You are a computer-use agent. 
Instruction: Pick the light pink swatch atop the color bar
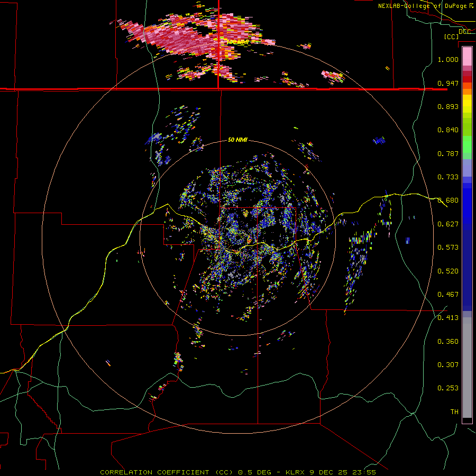467,56
